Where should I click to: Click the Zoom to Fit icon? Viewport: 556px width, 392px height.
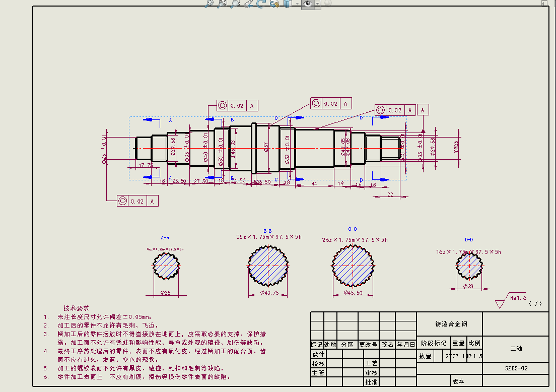pos(210,4)
